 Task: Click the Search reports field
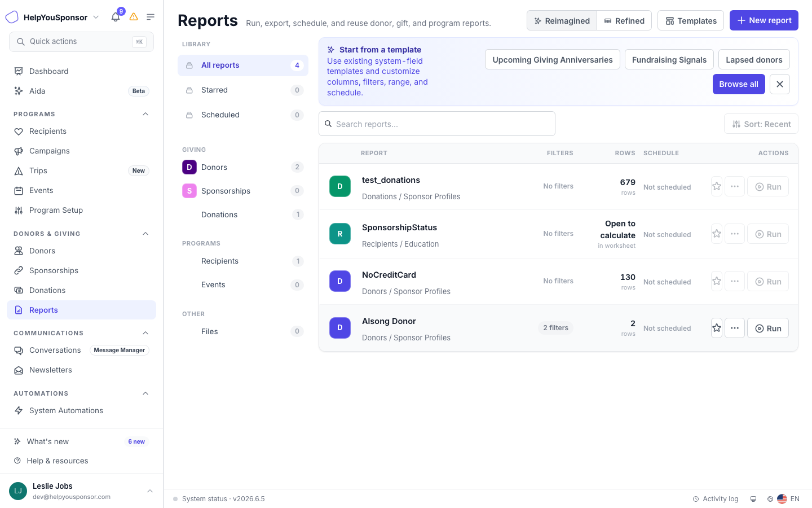pos(437,124)
